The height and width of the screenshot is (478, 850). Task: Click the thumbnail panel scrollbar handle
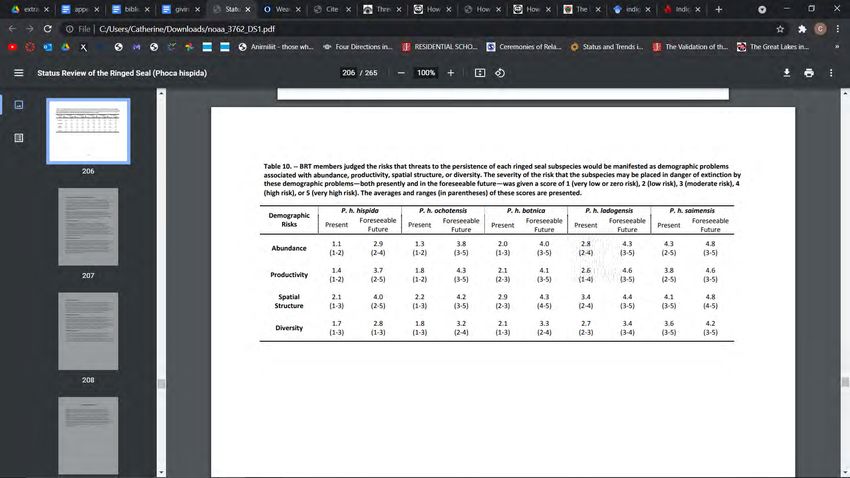(x=161, y=384)
